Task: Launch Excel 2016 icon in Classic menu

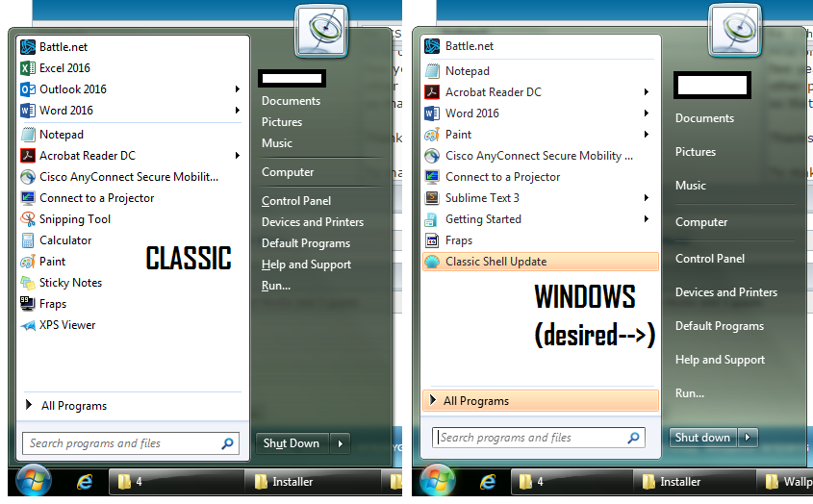Action: (x=28, y=68)
